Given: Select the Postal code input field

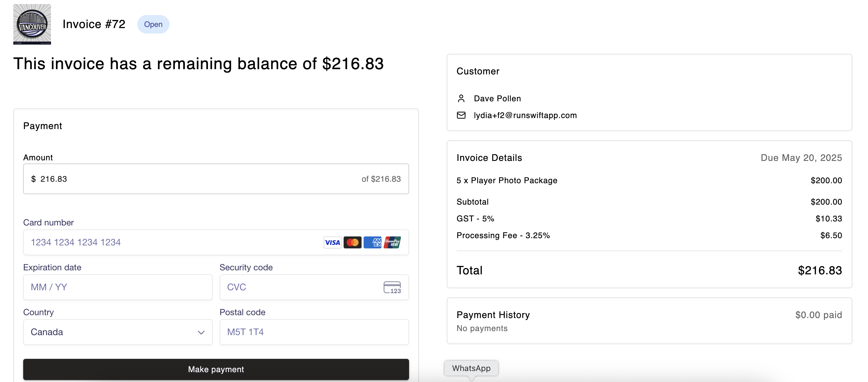Looking at the screenshot, I should pyautogui.click(x=314, y=332).
